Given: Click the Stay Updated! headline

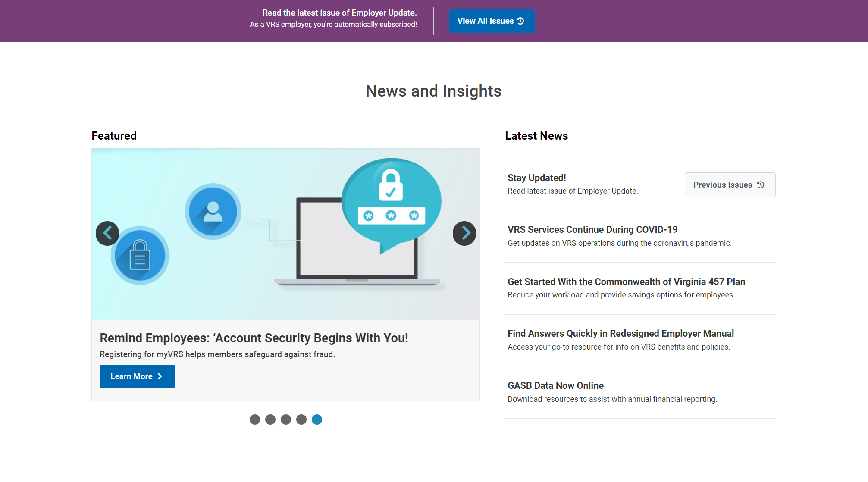Looking at the screenshot, I should [x=536, y=178].
